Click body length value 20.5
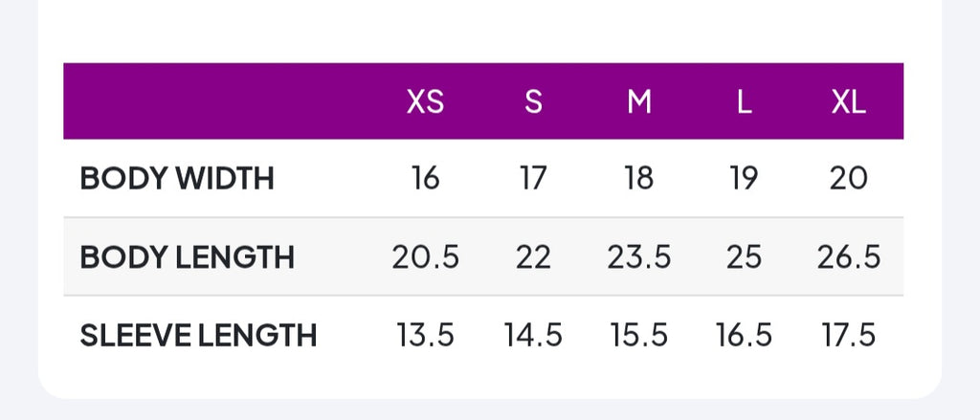The image size is (980, 420). click(425, 256)
